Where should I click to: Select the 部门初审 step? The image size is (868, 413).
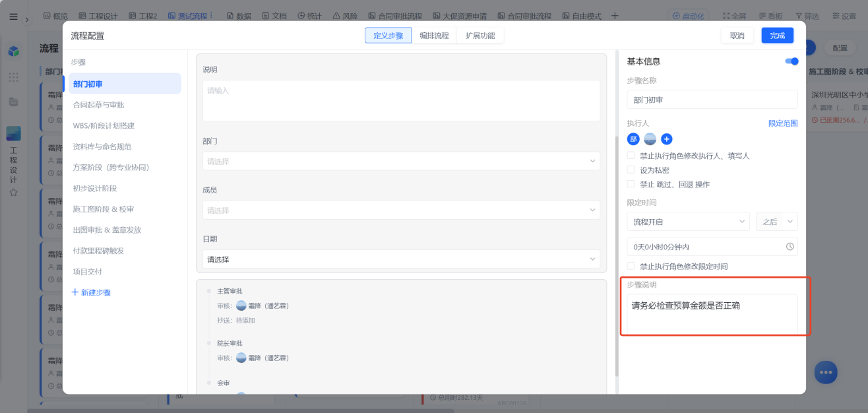(125, 84)
